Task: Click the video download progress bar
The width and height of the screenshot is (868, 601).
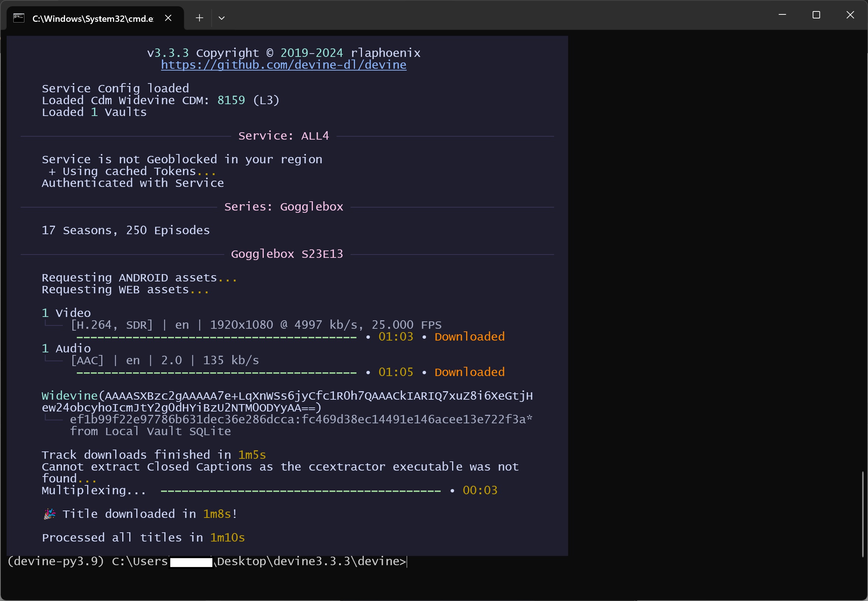Action: tap(216, 337)
